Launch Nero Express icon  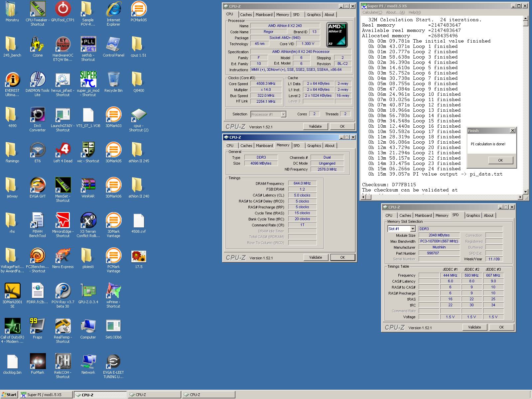[63, 256]
